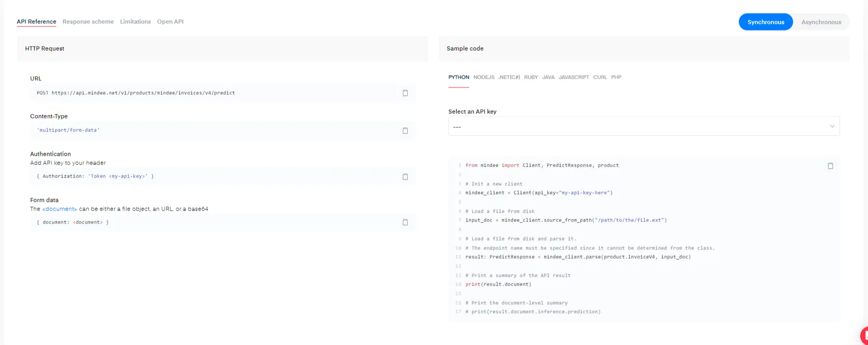
Task: Switch to Synchronous mode
Action: (x=765, y=22)
